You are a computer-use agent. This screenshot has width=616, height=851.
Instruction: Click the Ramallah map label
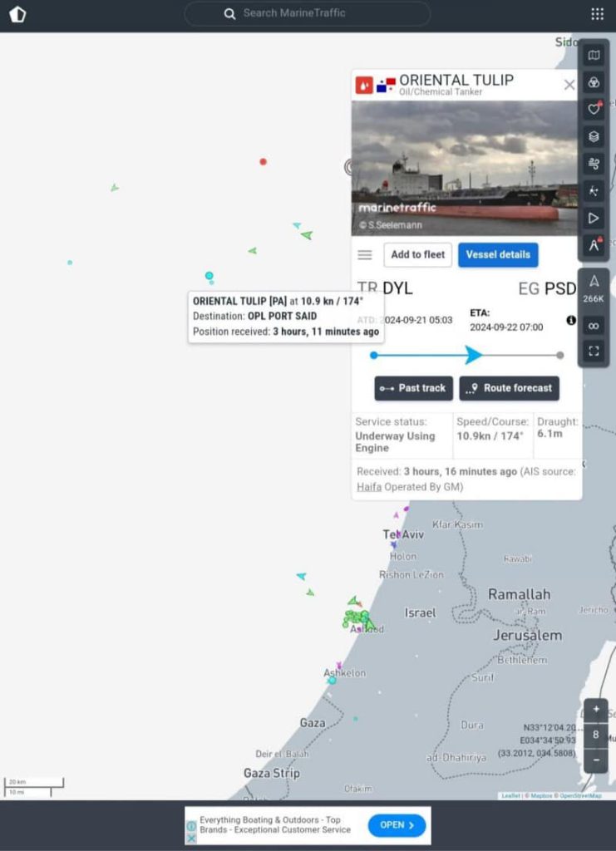pyautogui.click(x=520, y=594)
